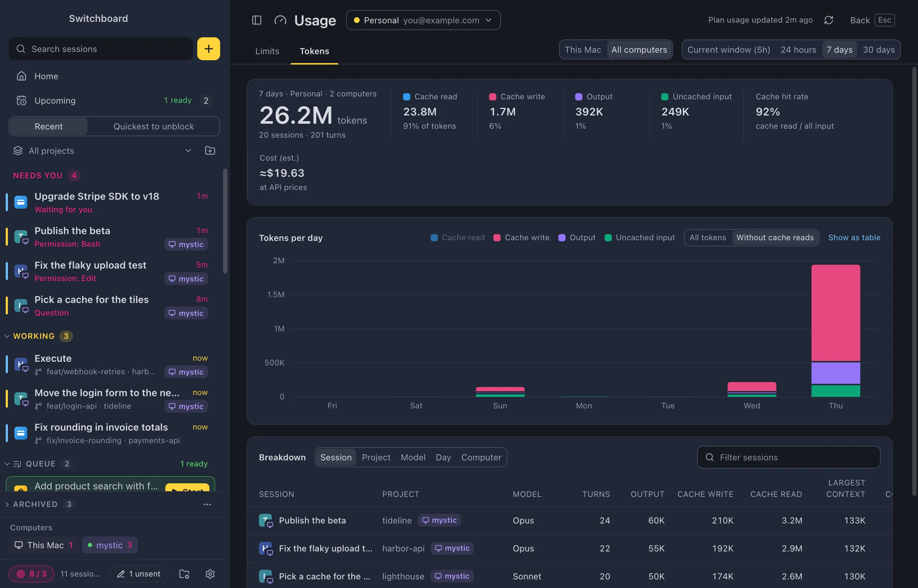
Task: Click the 1 unsent pencil button
Action: coord(139,574)
